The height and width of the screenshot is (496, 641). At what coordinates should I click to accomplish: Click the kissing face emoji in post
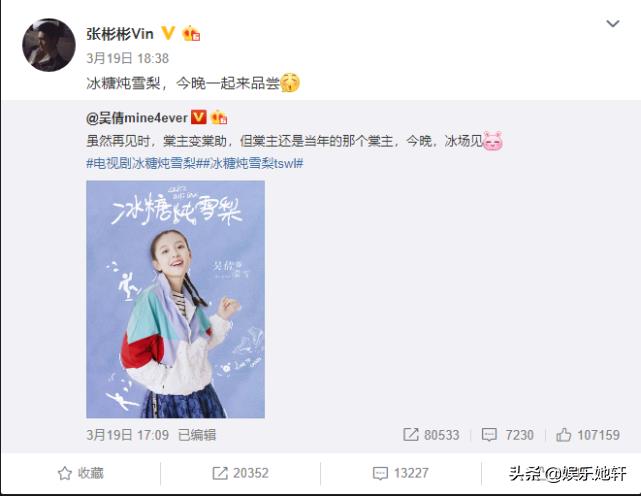click(290, 83)
